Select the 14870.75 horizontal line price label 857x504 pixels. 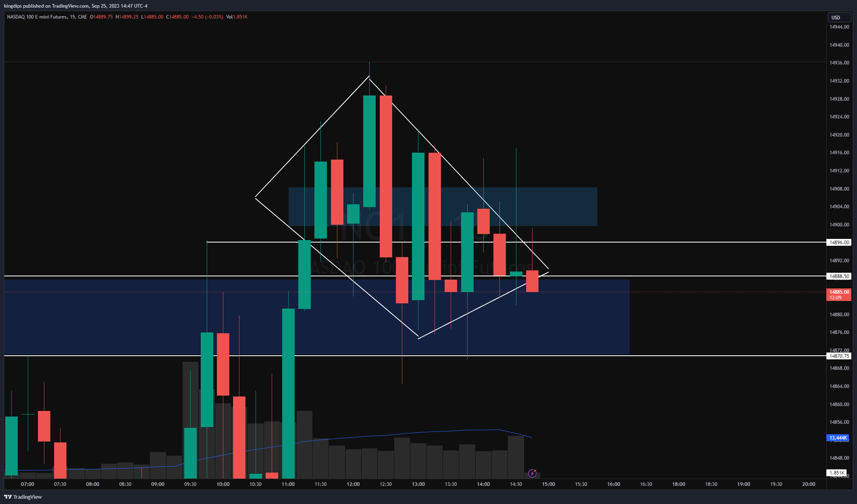click(839, 356)
